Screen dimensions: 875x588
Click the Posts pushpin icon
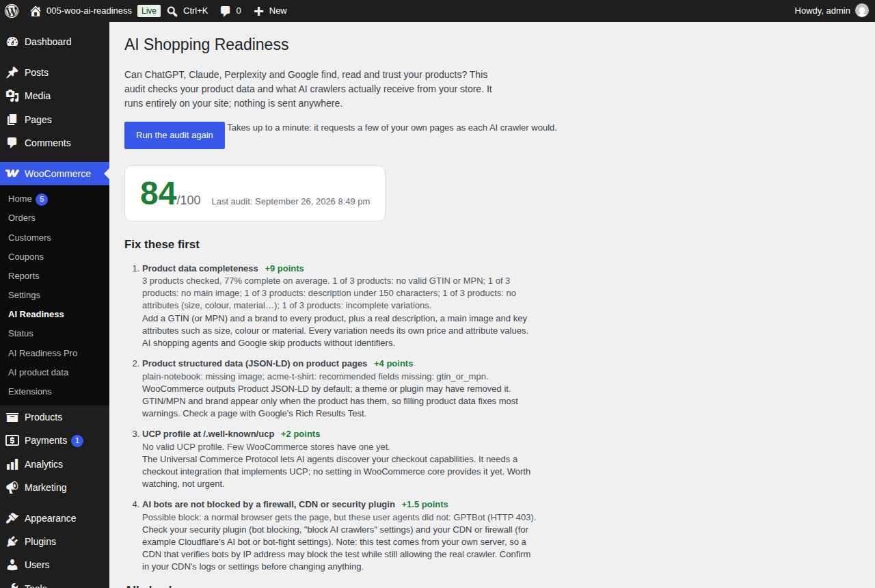[x=12, y=72]
